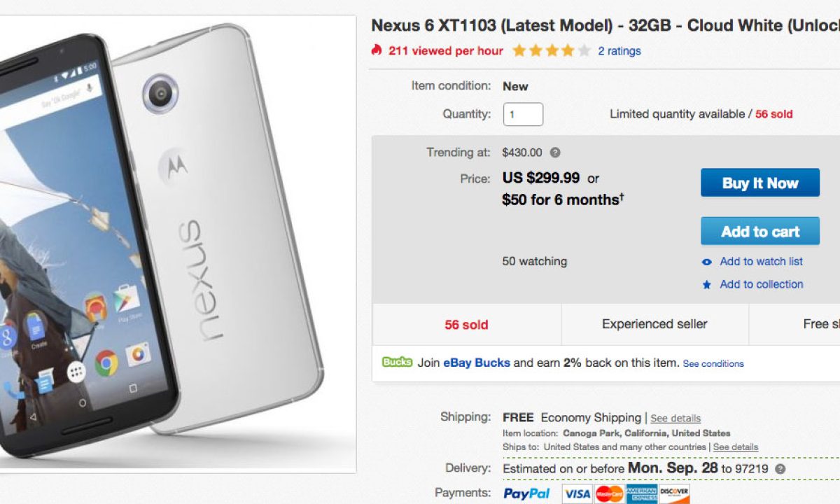Click Add to watch list link
This screenshot has height=504, width=840.
pos(761,261)
